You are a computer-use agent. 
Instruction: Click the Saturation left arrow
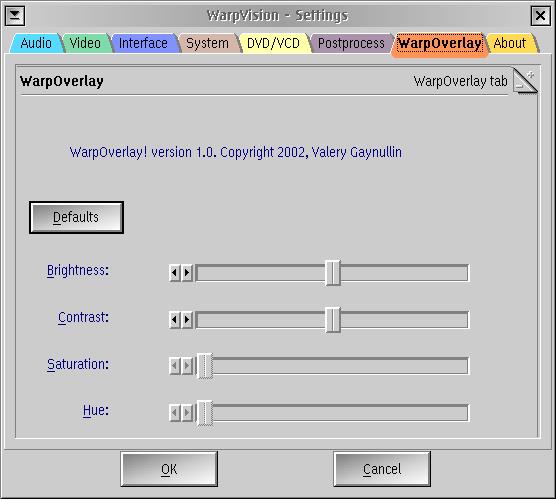[x=175, y=366]
